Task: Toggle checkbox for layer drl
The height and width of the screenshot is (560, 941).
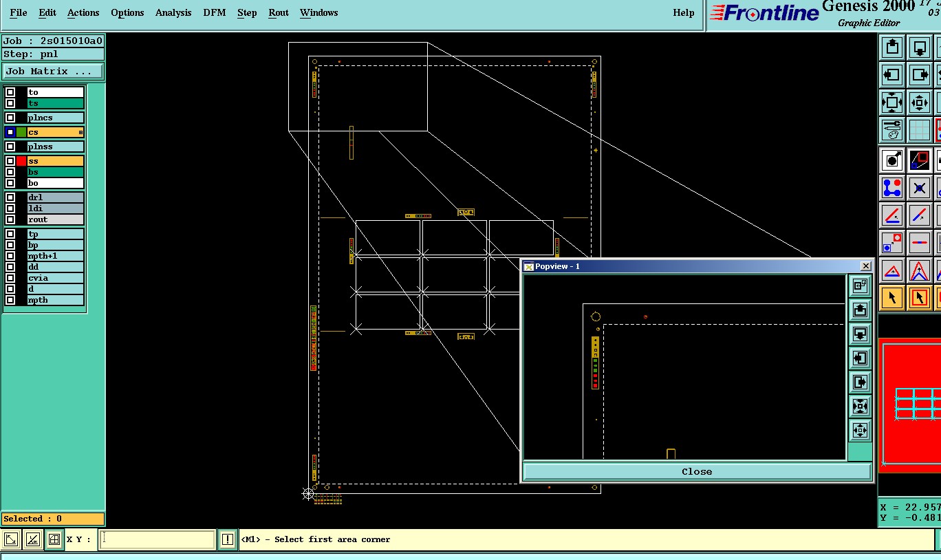Action: tap(10, 197)
